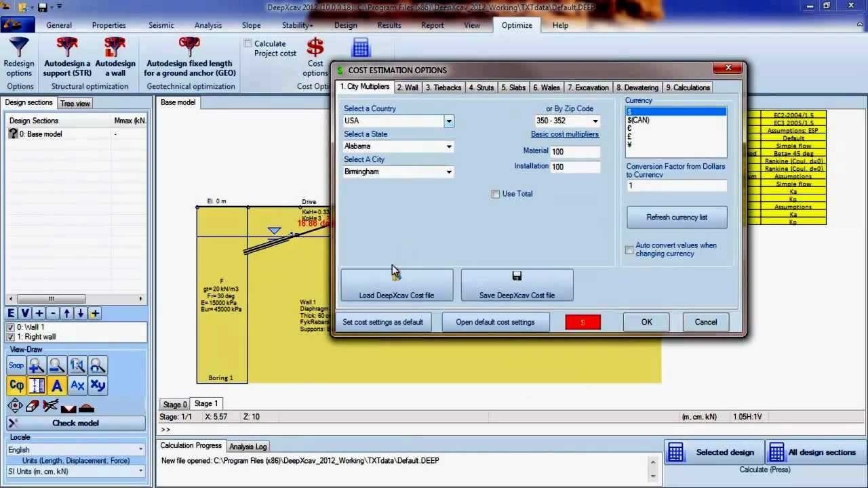This screenshot has width=868, height=488.
Task: Select the eraser tool icon
Action: click(33, 406)
